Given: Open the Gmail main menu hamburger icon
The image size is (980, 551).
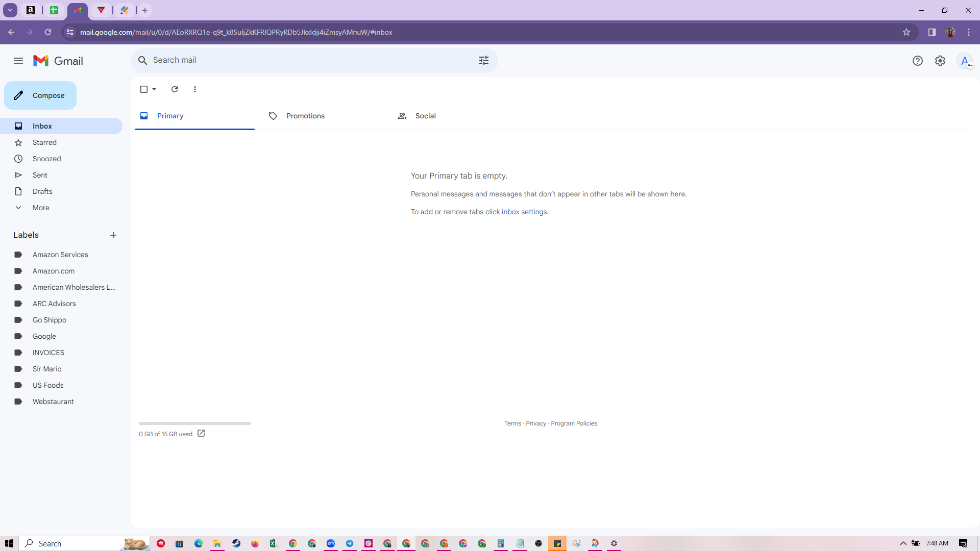Looking at the screenshot, I should (18, 61).
